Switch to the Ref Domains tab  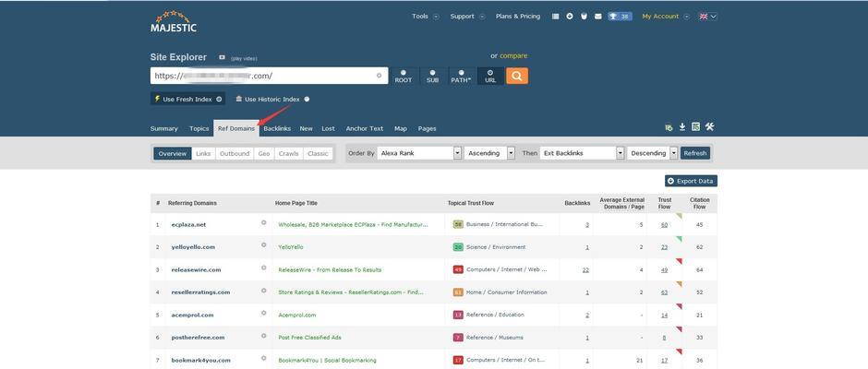coord(236,128)
